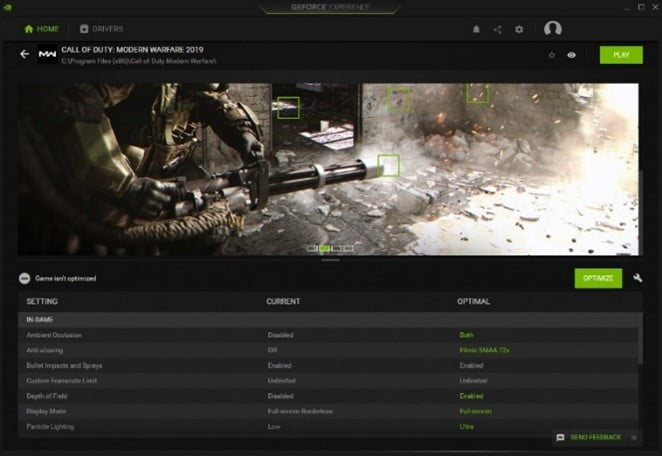The image size is (662, 456).
Task: Go back with the left arrow
Action: tap(24, 54)
